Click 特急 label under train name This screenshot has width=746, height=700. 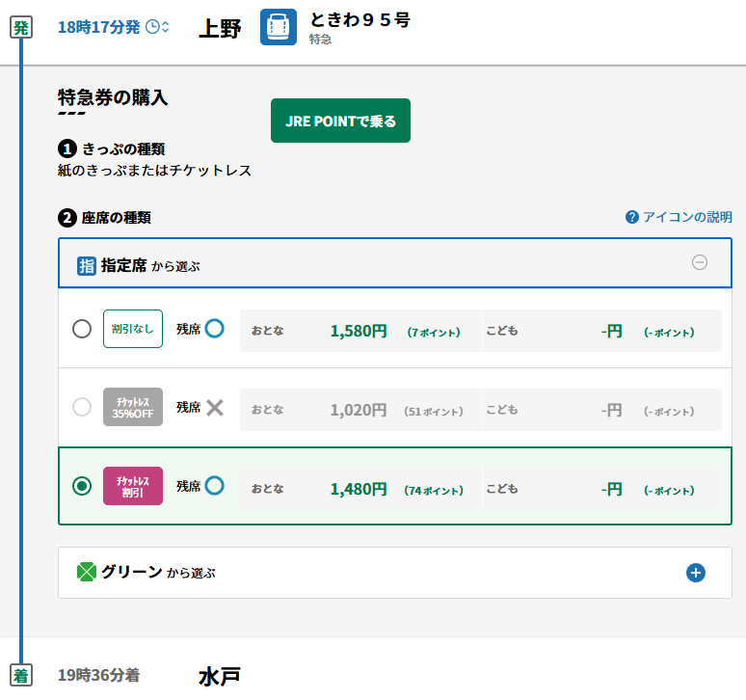click(x=320, y=39)
